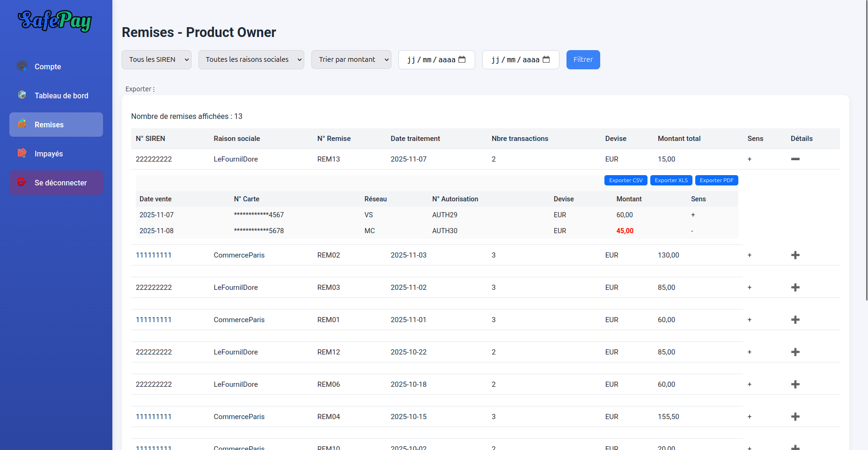The width and height of the screenshot is (868, 450).
Task: Click the Se déconnecter logout icon
Action: click(x=22, y=182)
